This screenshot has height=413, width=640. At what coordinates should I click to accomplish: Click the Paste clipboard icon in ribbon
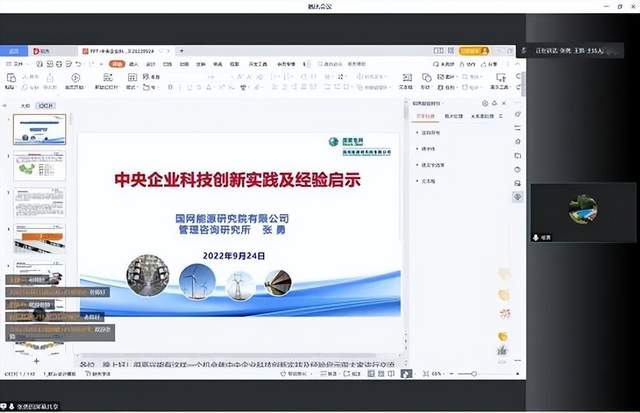(x=11, y=78)
